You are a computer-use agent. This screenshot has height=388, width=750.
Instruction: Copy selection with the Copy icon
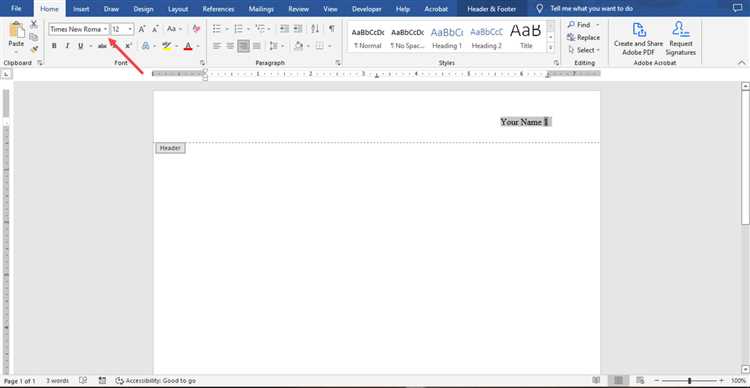(x=34, y=37)
